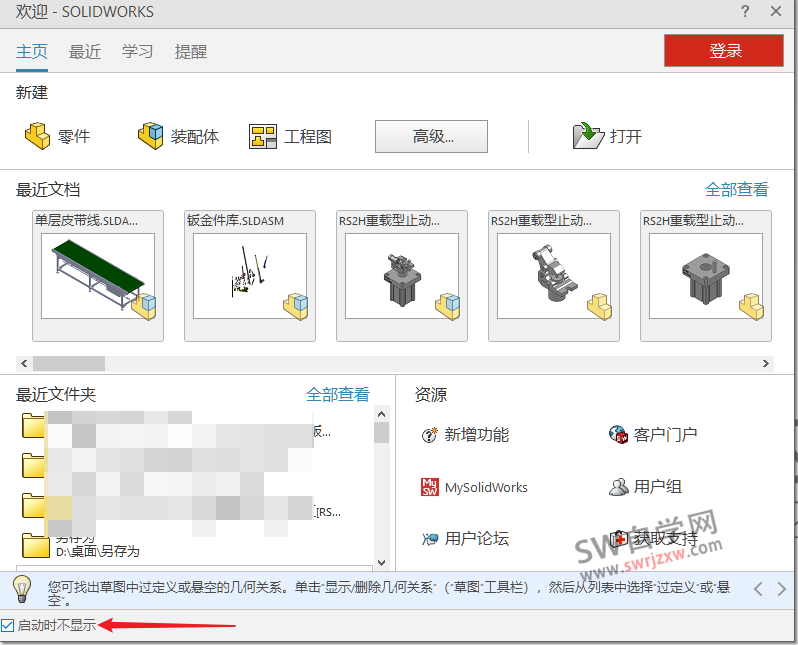Open the 高级... advanced new dialog
Viewport: 798px width, 645px height.
(x=431, y=136)
